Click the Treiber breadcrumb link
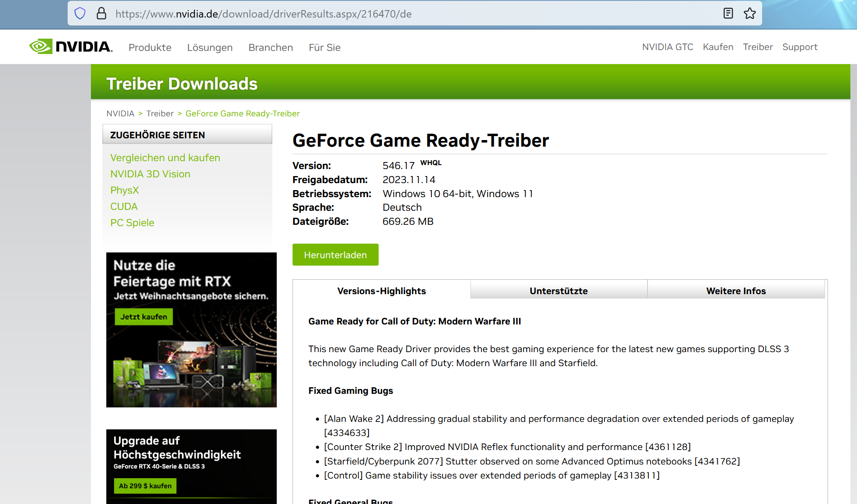 160,114
